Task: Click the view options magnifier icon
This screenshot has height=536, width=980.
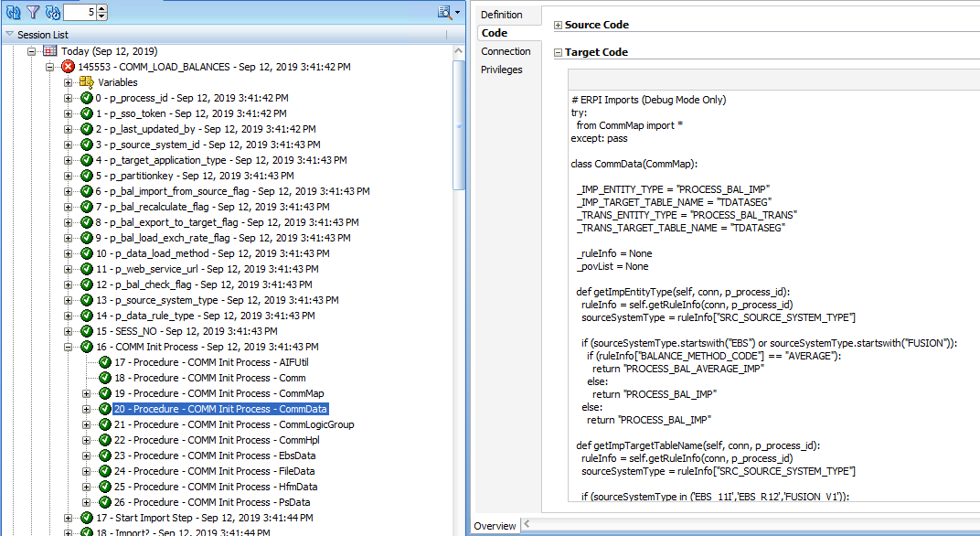Action: click(x=444, y=12)
